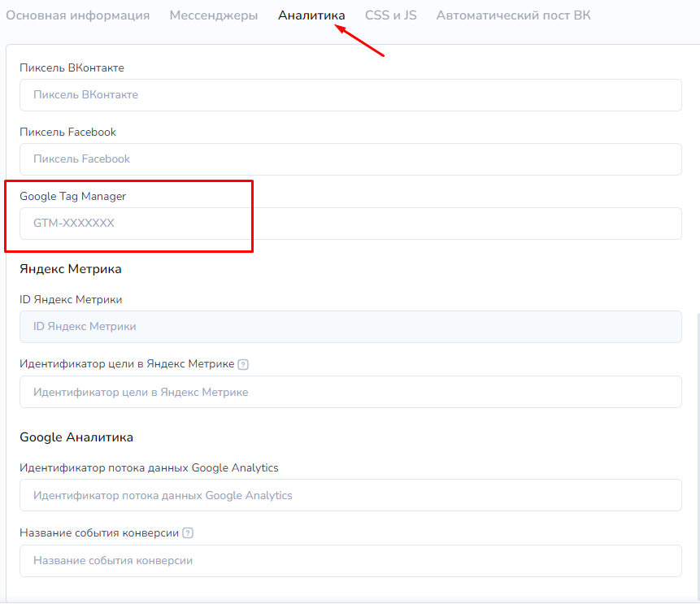Open the Автоматический пост ВК tab
This screenshot has height=604, width=700.
513,15
